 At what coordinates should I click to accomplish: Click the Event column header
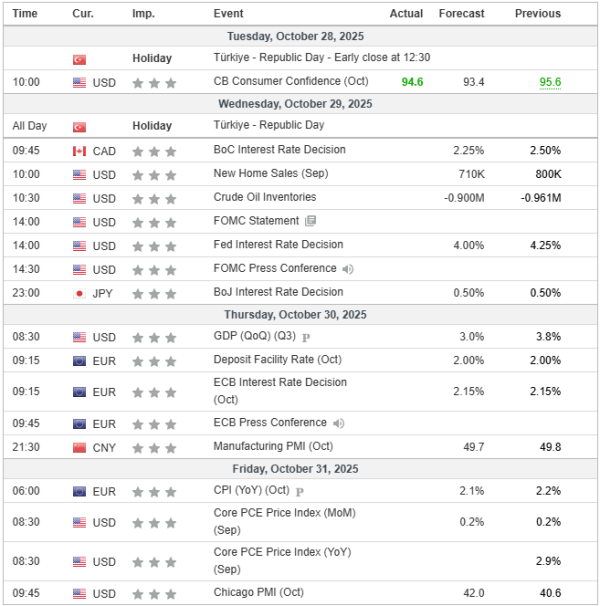point(227,13)
